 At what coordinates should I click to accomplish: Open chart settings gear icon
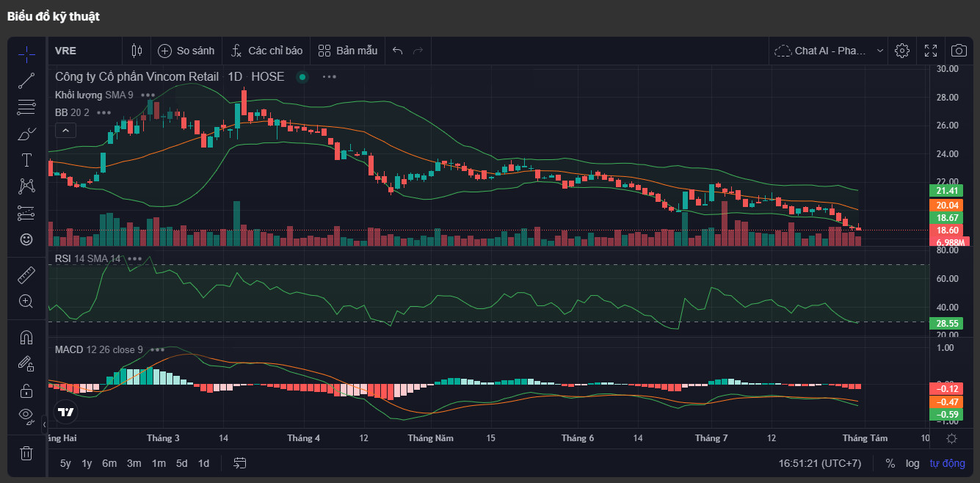[902, 51]
